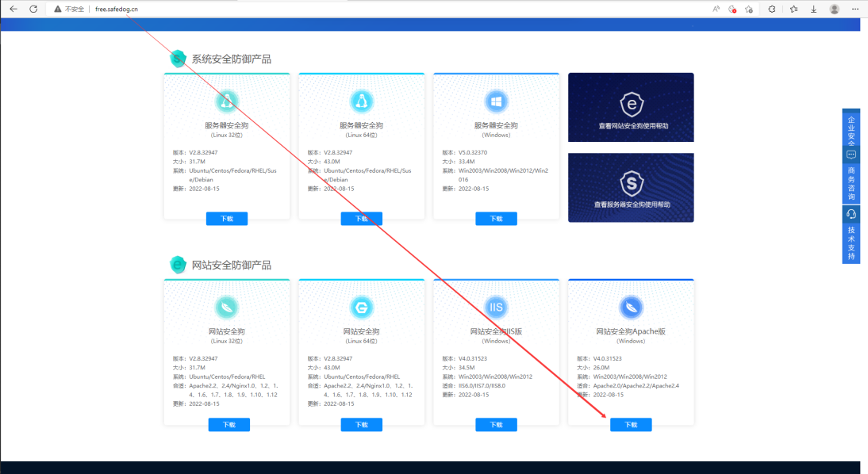Click the 网站安全狗IIS版 title
The width and height of the screenshot is (868, 474).
click(x=496, y=332)
